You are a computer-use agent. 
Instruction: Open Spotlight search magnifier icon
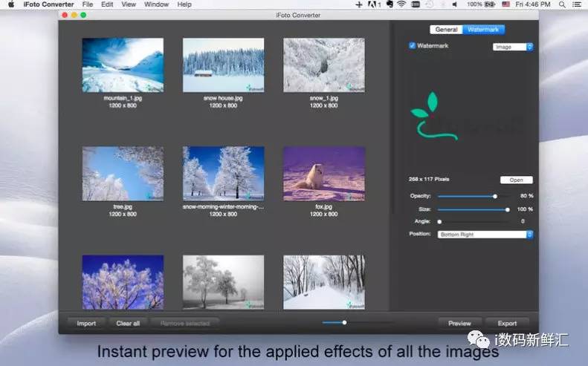[x=561, y=4]
